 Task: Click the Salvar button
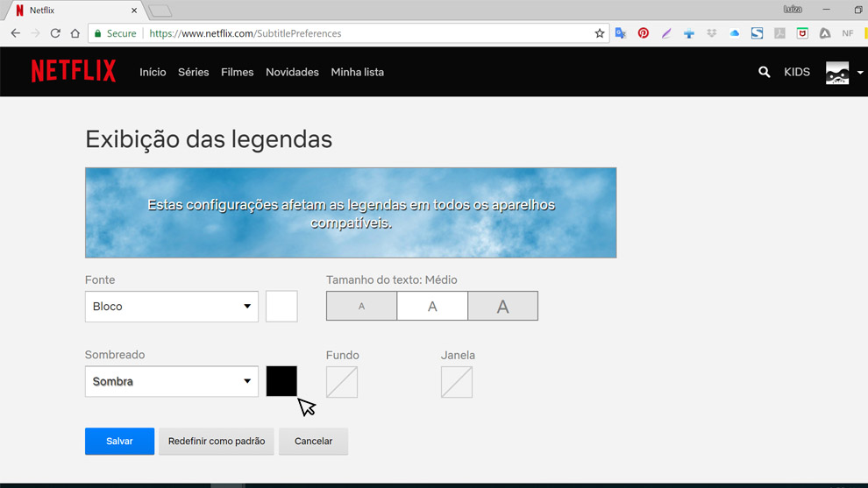point(119,441)
